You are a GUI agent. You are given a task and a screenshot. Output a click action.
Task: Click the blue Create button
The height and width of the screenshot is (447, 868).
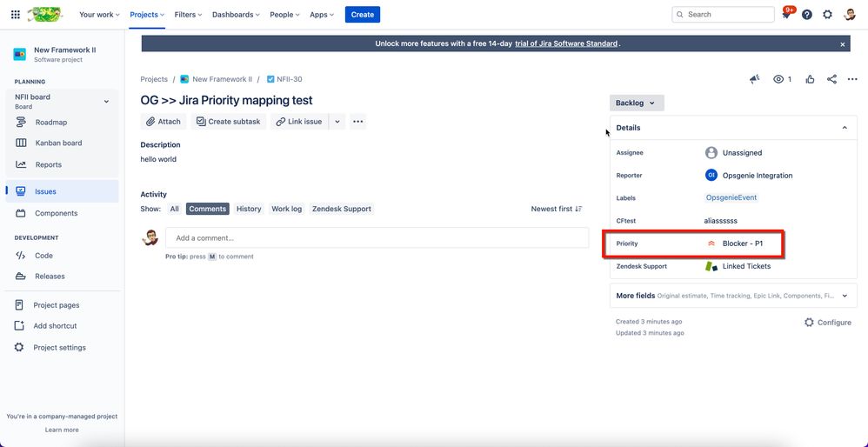coord(363,15)
